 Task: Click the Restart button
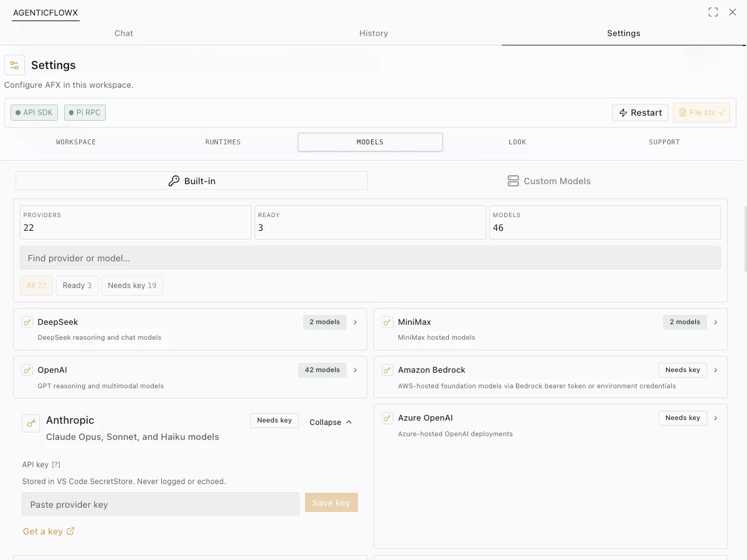641,113
